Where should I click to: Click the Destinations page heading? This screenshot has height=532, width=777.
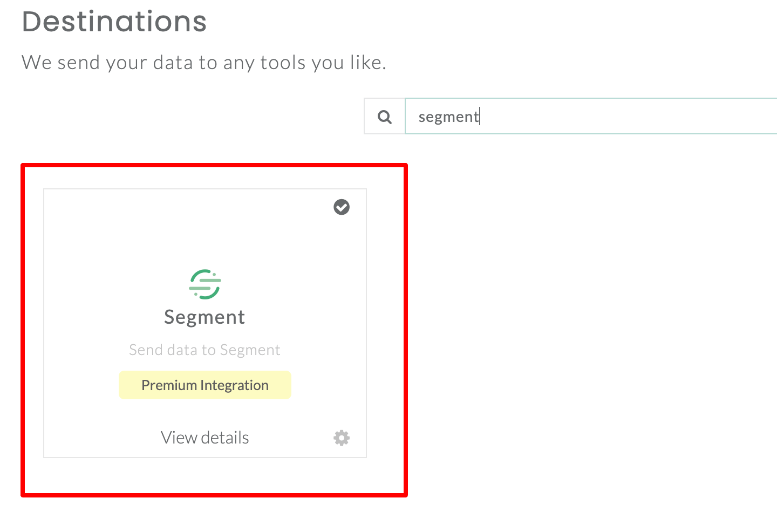coord(114,22)
